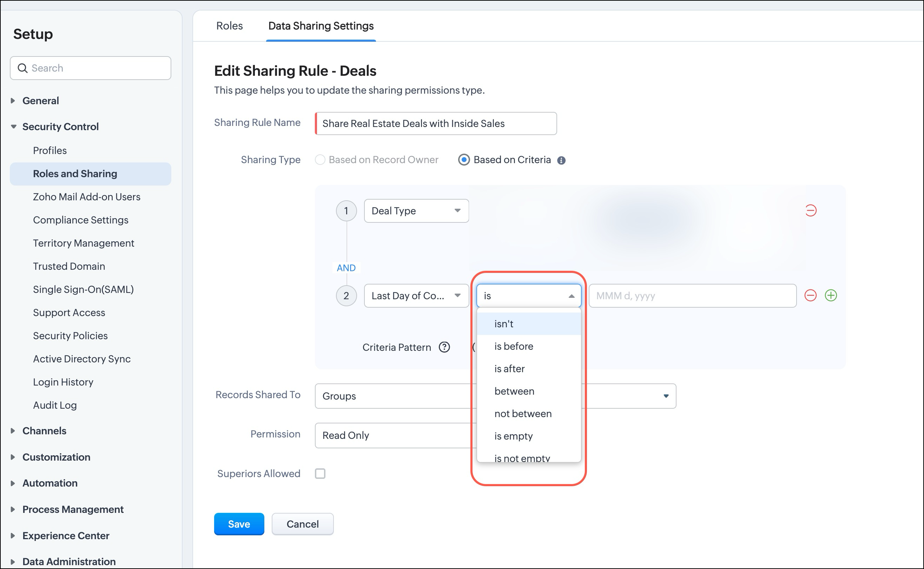Enable the Superiors Allowed checkbox

point(320,474)
